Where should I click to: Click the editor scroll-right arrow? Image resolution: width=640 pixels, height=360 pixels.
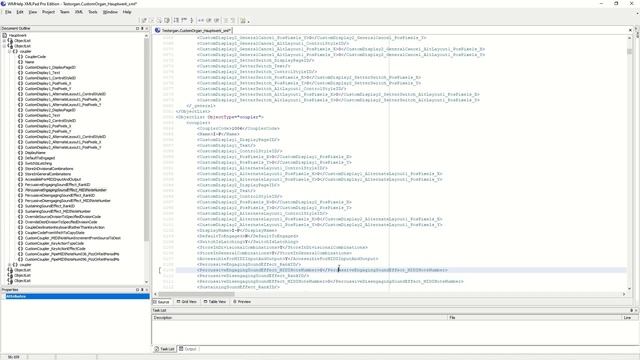coord(624,294)
